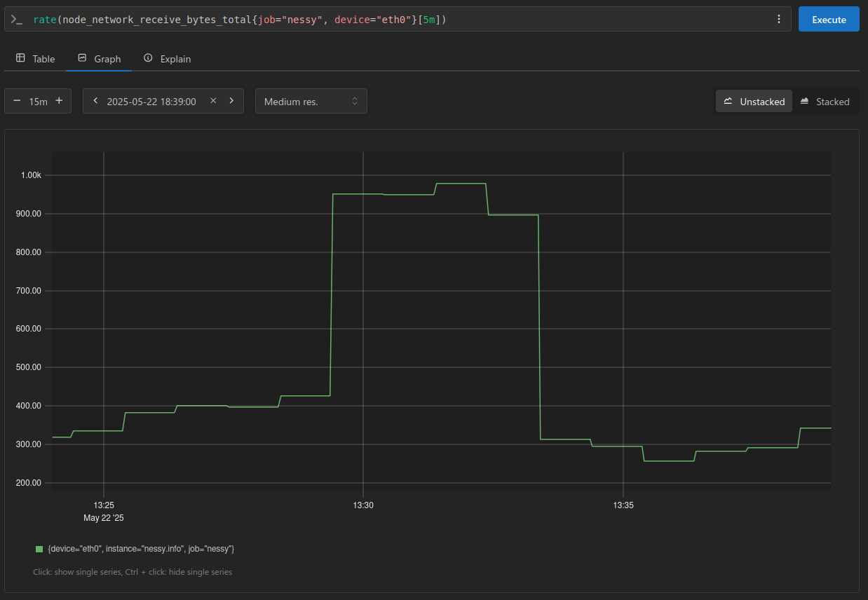Toggle the eth0 series in legend
The width and height of the screenshot is (868, 600).
click(x=140, y=549)
